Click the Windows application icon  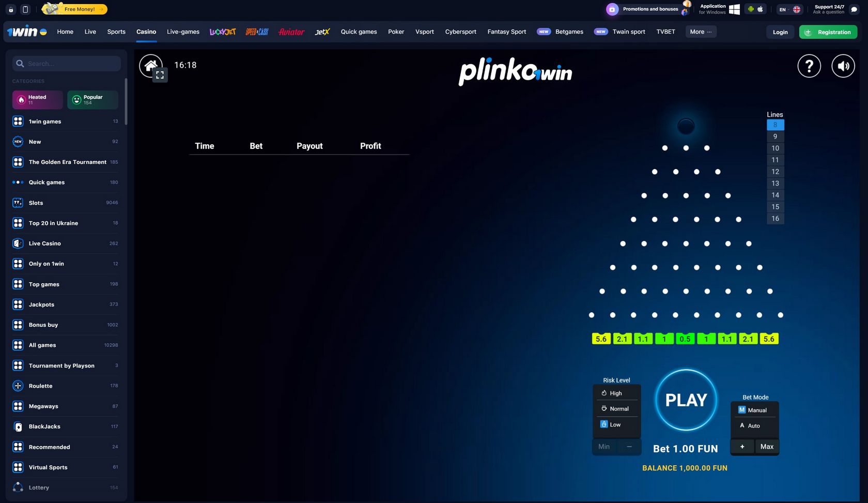tap(734, 9)
